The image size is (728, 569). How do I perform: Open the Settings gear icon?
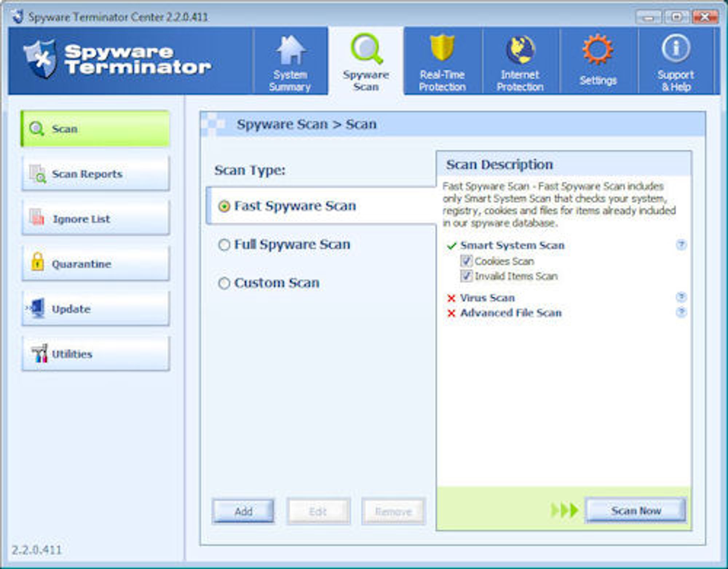598,49
